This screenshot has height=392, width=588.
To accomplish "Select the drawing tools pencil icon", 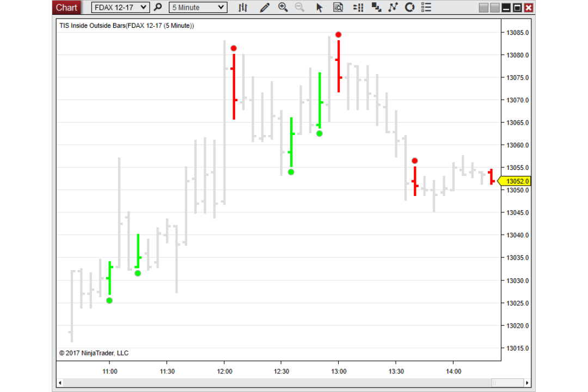I will (x=265, y=8).
